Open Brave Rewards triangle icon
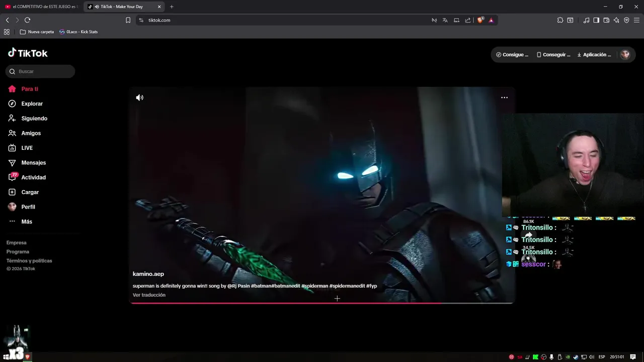Viewport: 644px width, 362px height. tap(491, 20)
